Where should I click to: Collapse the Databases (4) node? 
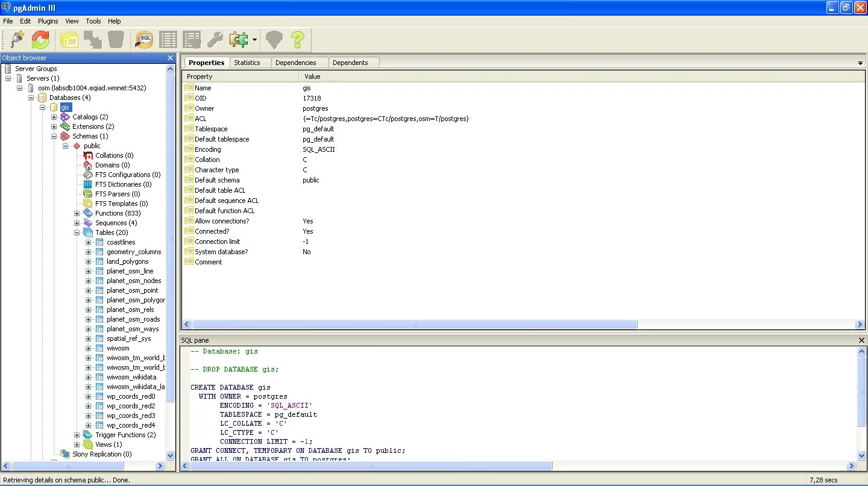pyautogui.click(x=31, y=98)
